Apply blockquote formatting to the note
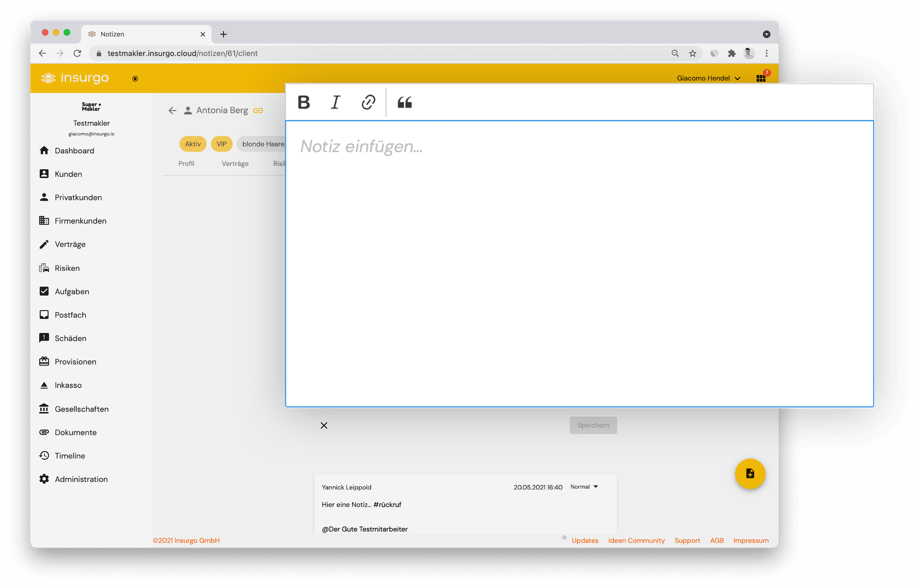Viewport: 920px width, 588px height. (404, 102)
